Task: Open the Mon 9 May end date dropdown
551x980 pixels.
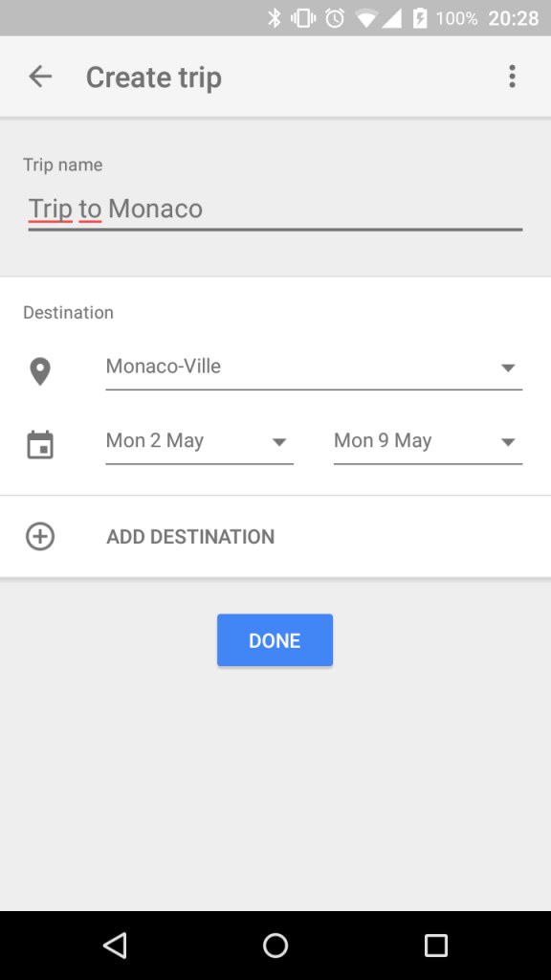Action: pyautogui.click(x=428, y=441)
